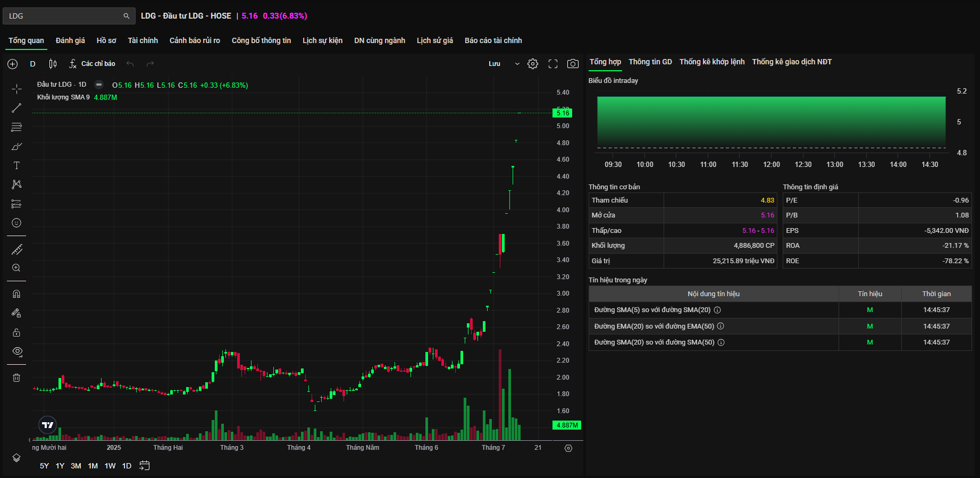980x478 pixels.
Task: Select the text annotation tool
Action: pyautogui.click(x=16, y=165)
